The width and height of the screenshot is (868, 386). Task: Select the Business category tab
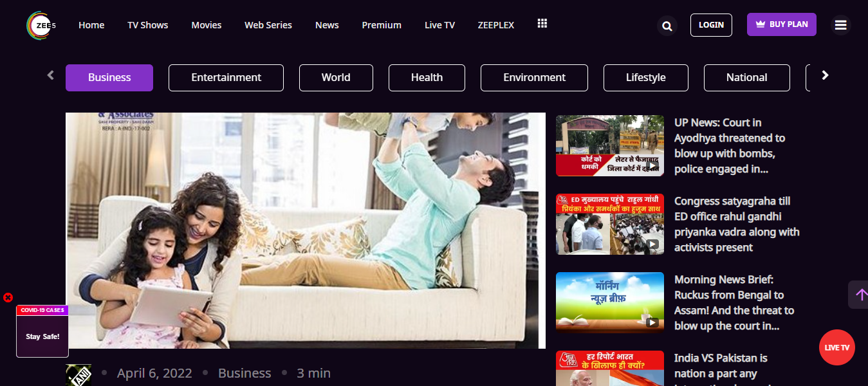[x=109, y=78]
